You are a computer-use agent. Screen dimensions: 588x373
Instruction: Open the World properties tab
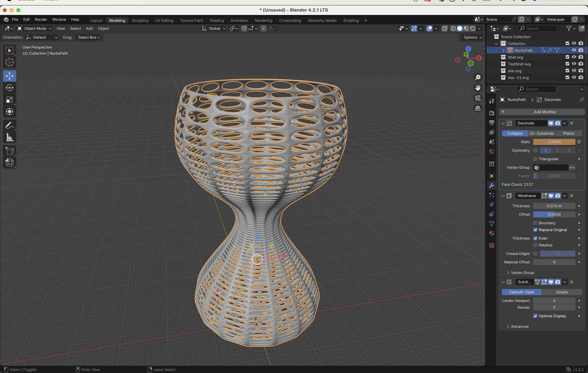pyautogui.click(x=492, y=152)
